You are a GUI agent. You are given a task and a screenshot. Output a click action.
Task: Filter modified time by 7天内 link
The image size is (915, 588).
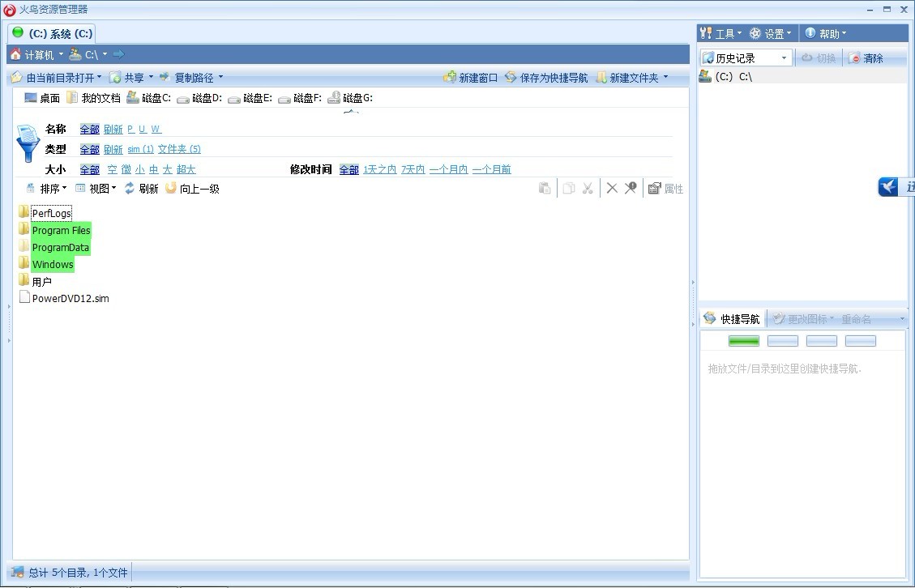[413, 170]
